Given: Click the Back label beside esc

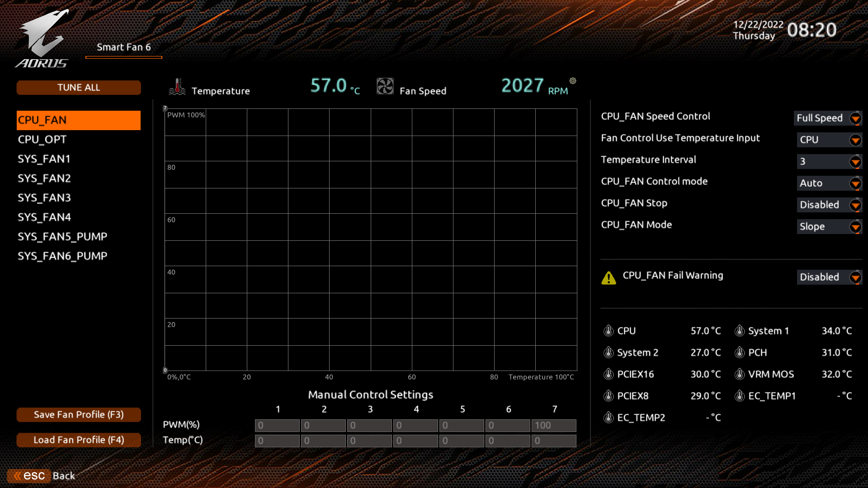Looking at the screenshot, I should [x=64, y=476].
